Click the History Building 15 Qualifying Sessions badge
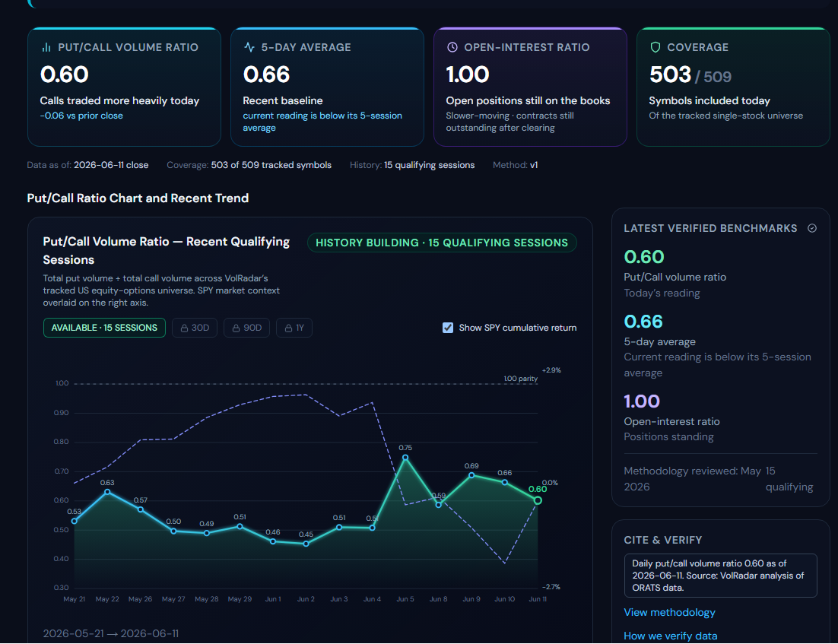Screen dimensions: 838x644 pyautogui.click(x=442, y=243)
